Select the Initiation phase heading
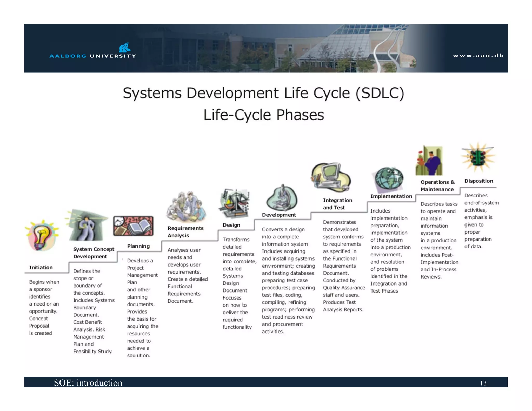The width and height of the screenshot is (532, 411). pyautogui.click(x=41, y=267)
